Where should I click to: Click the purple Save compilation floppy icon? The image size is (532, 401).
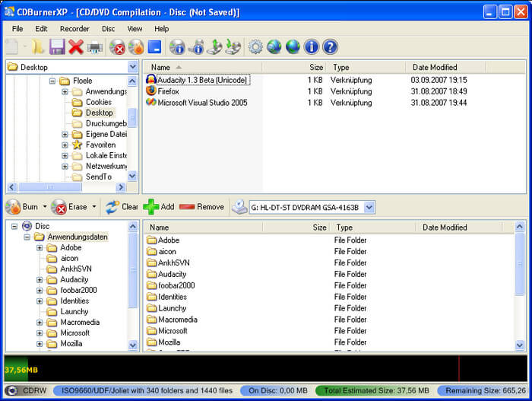click(57, 47)
